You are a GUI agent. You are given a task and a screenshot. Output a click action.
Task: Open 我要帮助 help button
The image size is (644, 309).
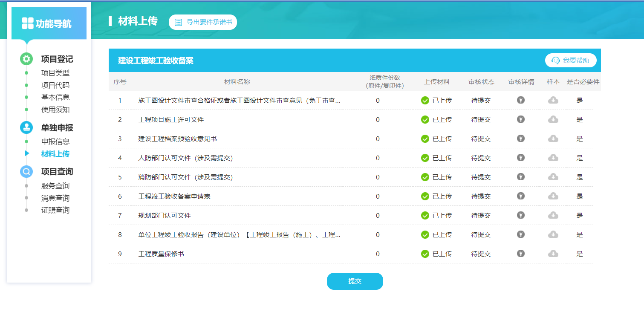(571, 61)
